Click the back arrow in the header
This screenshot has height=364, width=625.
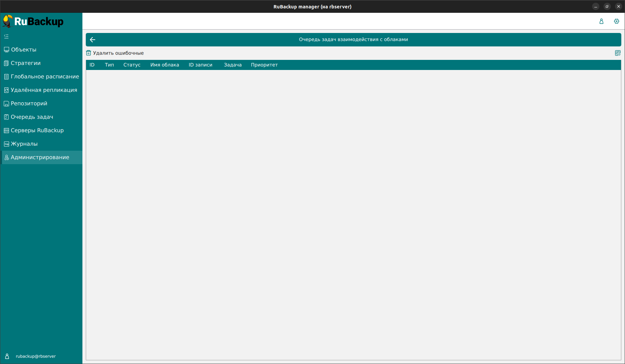[x=93, y=40]
